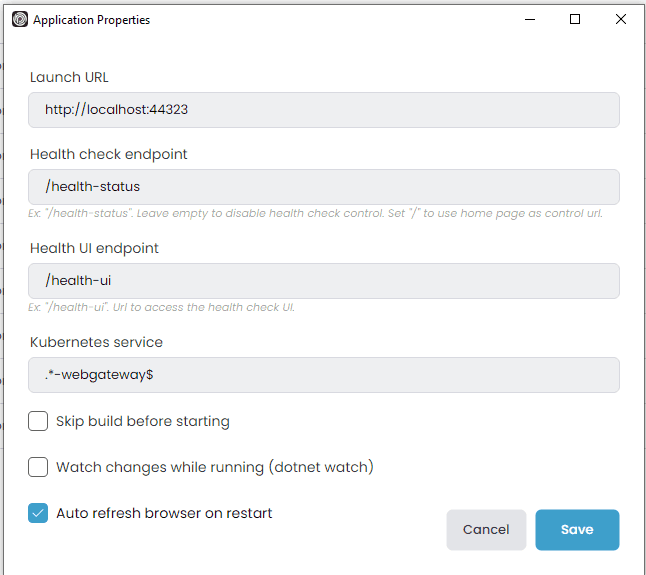Click the Health UI endpoint label
This screenshot has width=646, height=575.
[x=94, y=248]
